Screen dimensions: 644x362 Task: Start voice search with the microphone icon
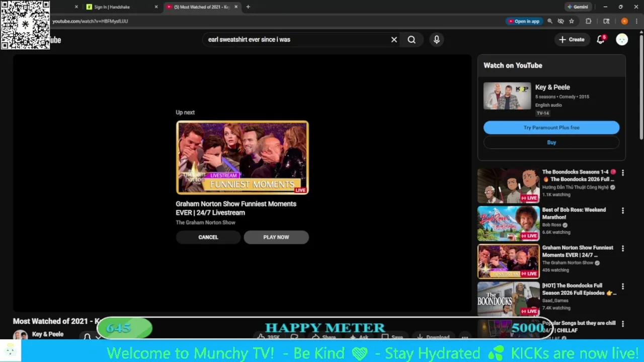pyautogui.click(x=437, y=40)
